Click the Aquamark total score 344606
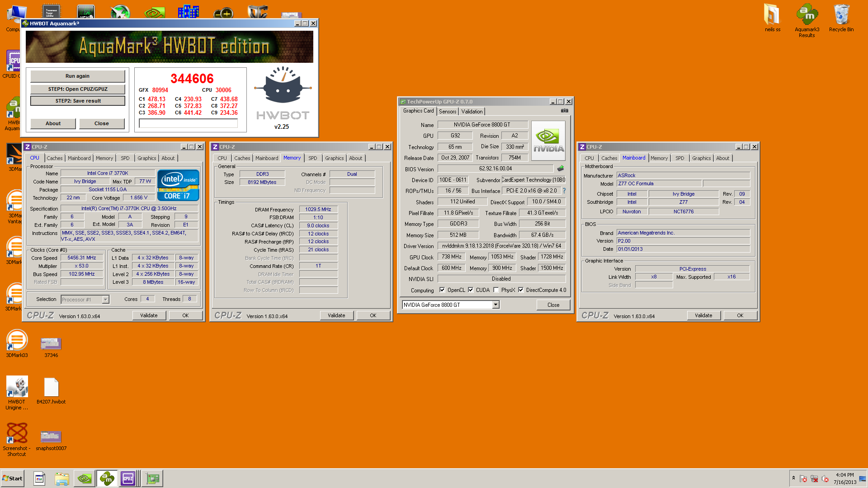Screen dimensions: 868x488 point(192,79)
